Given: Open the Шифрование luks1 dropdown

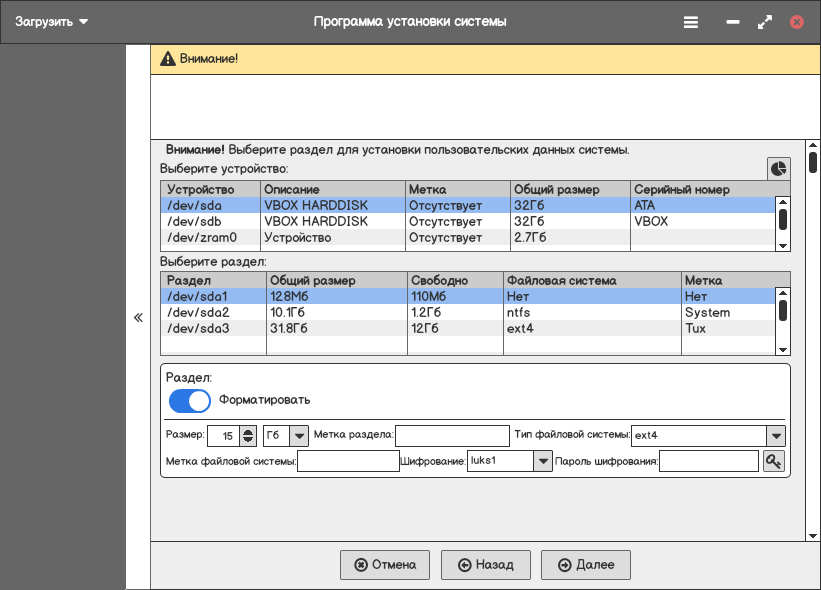Looking at the screenshot, I should pos(542,461).
